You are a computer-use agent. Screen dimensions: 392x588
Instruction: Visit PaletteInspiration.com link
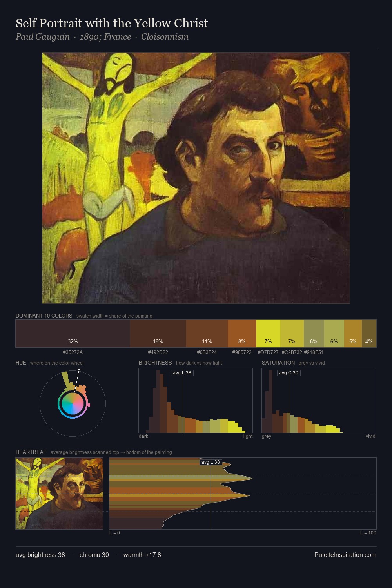click(345, 555)
